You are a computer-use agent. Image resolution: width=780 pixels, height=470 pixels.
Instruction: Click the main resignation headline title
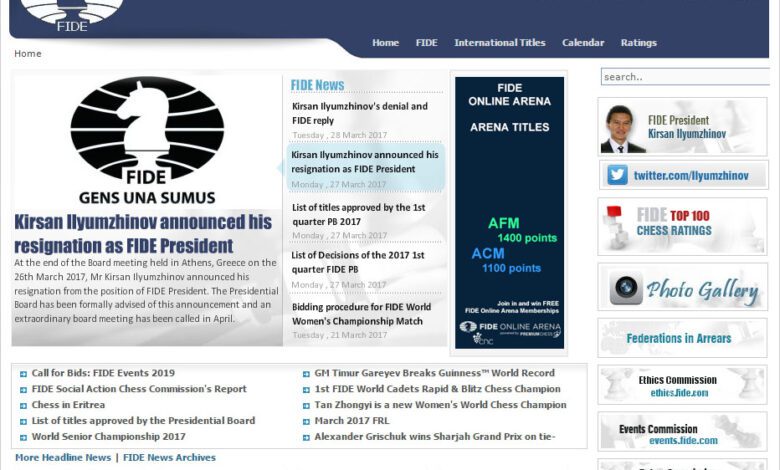click(x=143, y=234)
